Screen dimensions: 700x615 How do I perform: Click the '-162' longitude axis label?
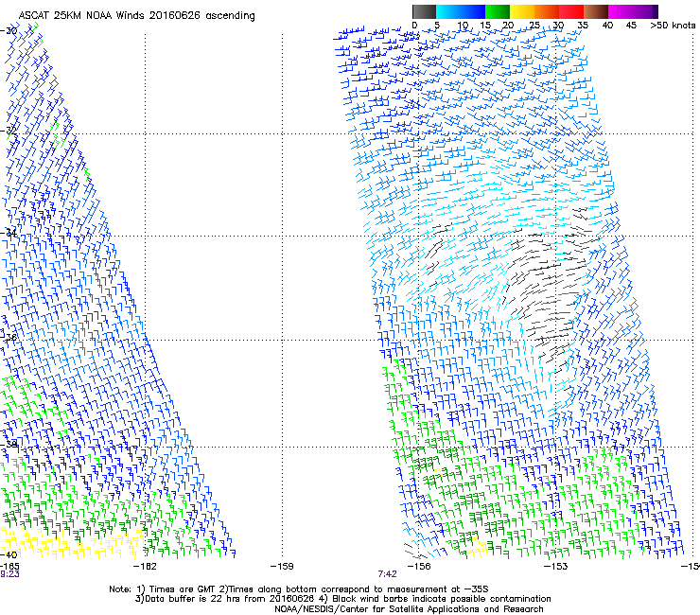(145, 567)
